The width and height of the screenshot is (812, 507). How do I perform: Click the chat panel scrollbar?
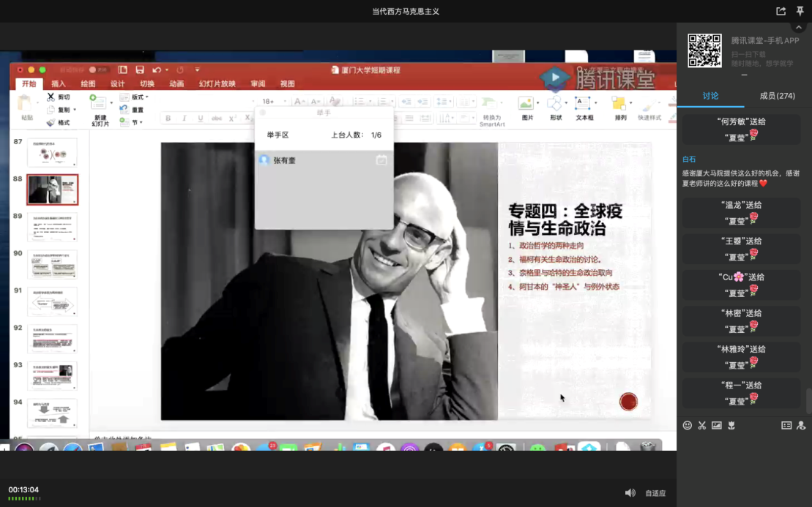click(x=808, y=401)
